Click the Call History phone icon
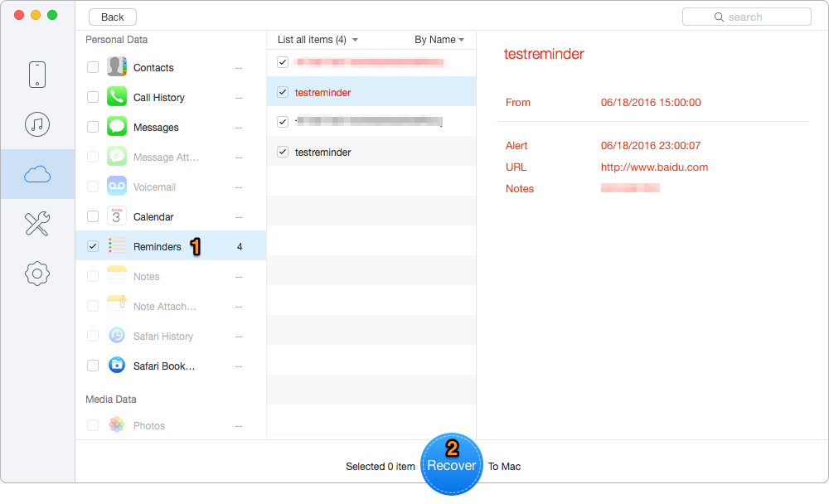Viewport: 829px width, 504px height. pyautogui.click(x=117, y=97)
